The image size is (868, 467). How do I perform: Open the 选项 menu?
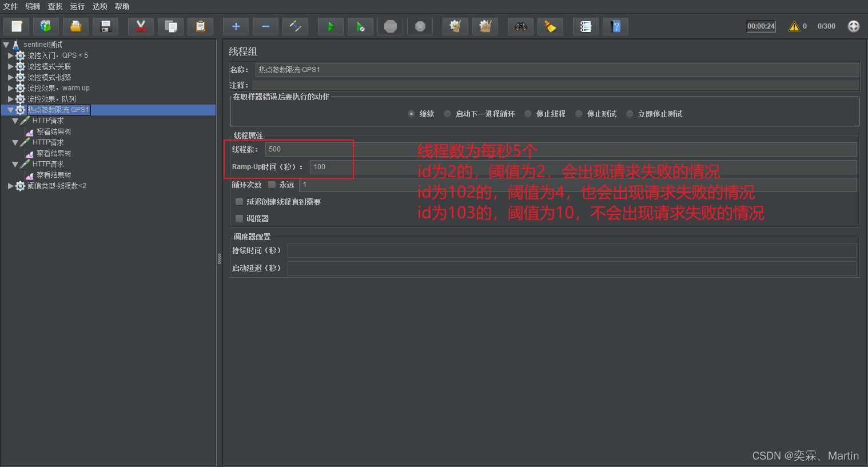[x=99, y=6]
